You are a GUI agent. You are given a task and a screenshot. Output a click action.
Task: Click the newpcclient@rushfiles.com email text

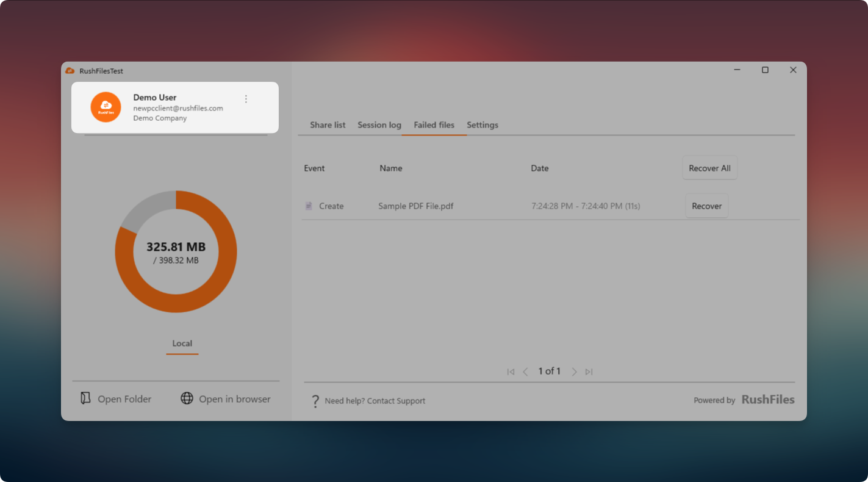178,108
